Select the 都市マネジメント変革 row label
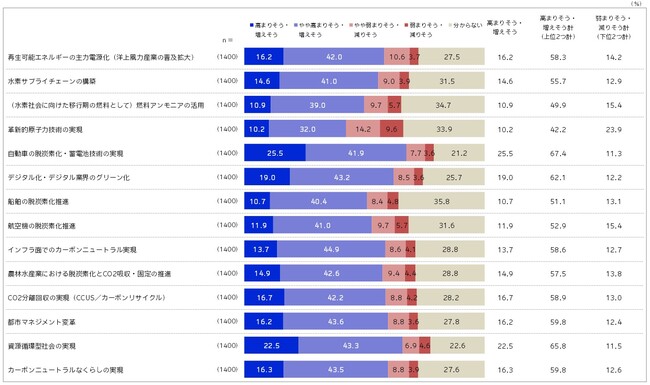650x385 pixels. pos(42,322)
